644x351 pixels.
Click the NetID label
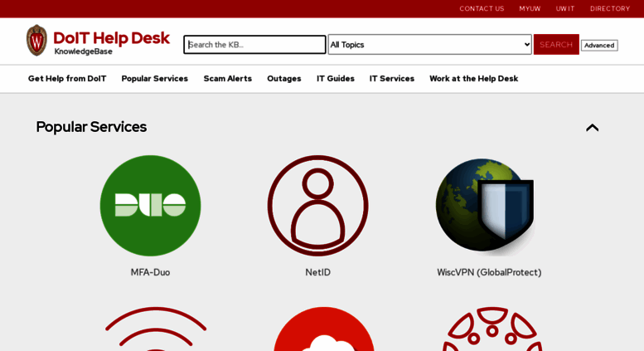coord(318,272)
